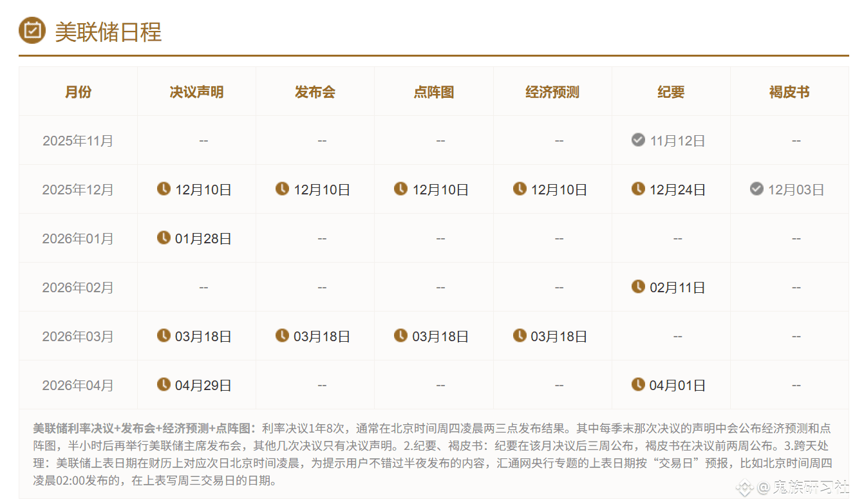Viewport: 855px width, 504px height.
Task: Select the 点阵图 column header
Action: [x=434, y=91]
